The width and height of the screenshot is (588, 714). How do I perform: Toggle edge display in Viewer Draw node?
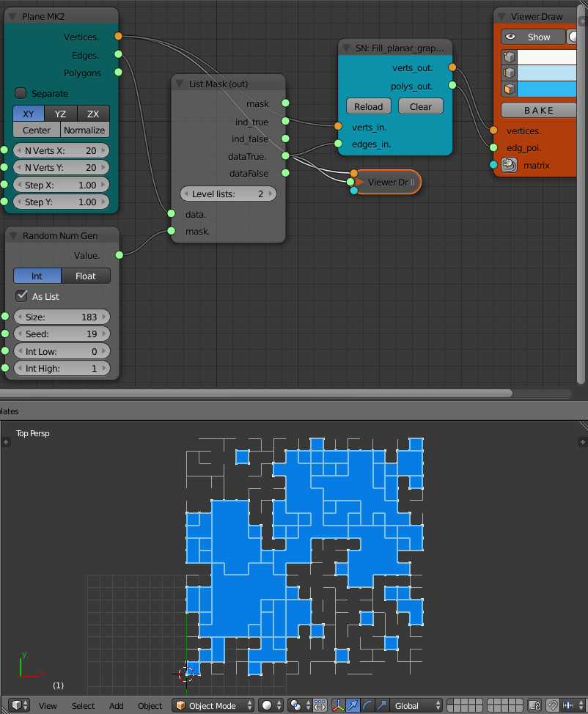click(510, 73)
